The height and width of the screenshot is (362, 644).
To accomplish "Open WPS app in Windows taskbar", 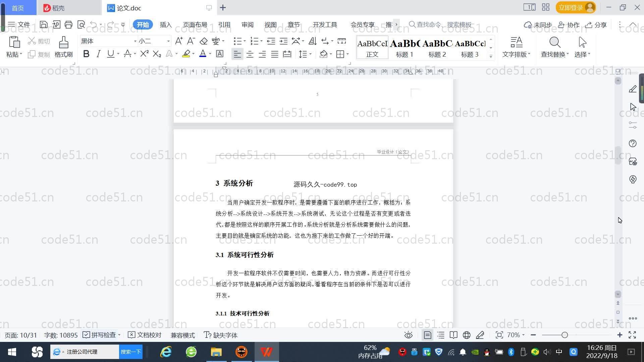I will (267, 352).
